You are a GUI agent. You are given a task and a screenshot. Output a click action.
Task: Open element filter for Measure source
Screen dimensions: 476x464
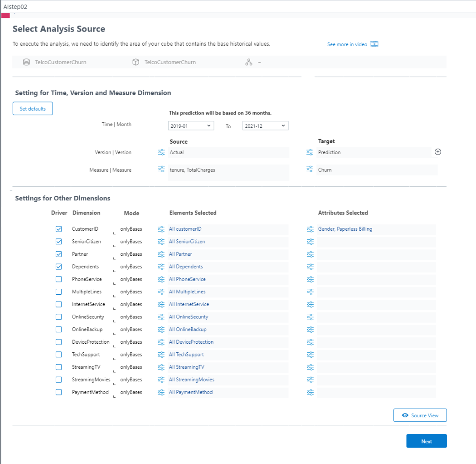pos(161,169)
